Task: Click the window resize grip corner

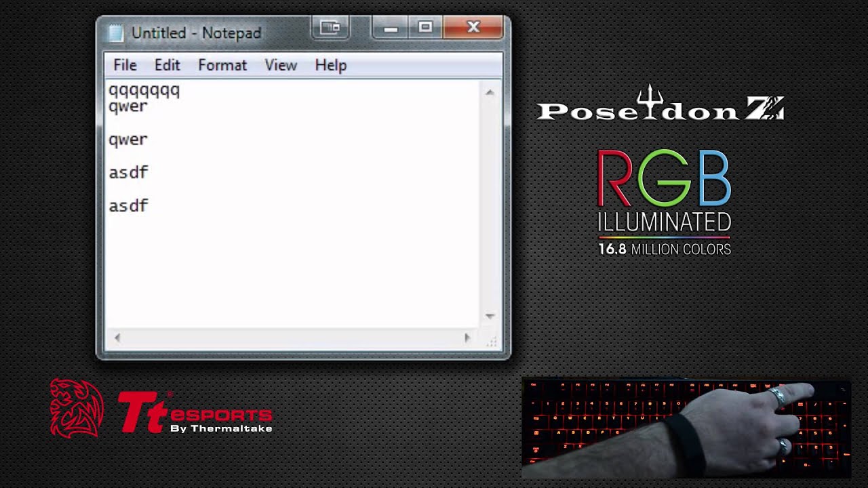Action: click(492, 341)
